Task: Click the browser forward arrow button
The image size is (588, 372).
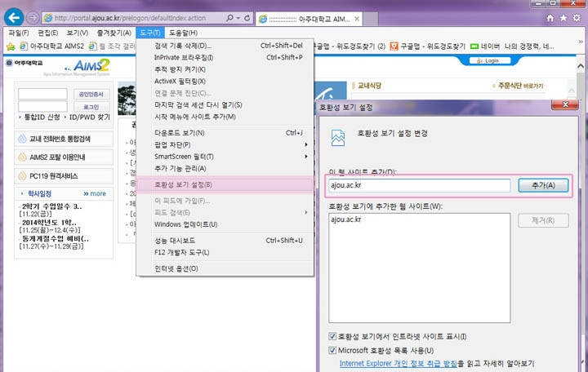Action: point(33,17)
